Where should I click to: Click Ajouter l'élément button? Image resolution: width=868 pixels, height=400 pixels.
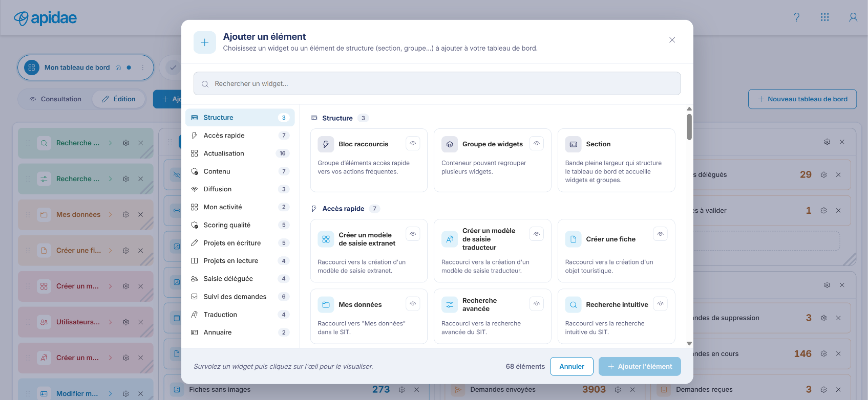tap(640, 367)
